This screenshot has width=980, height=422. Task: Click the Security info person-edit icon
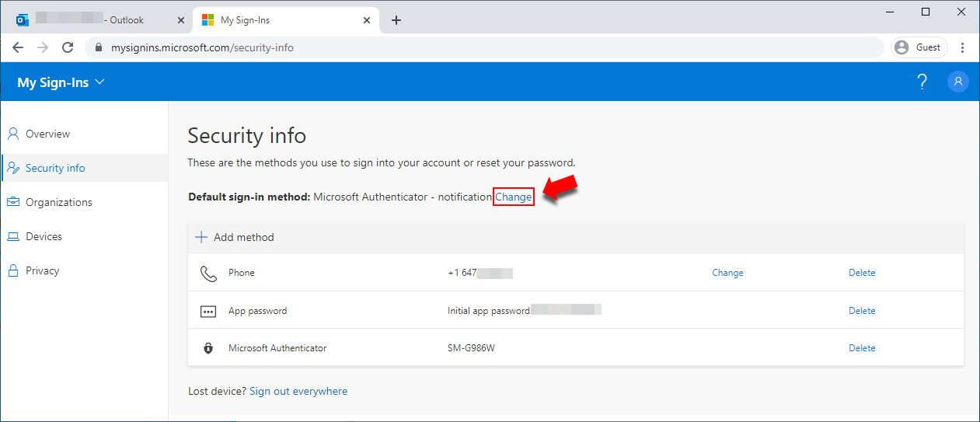click(13, 168)
